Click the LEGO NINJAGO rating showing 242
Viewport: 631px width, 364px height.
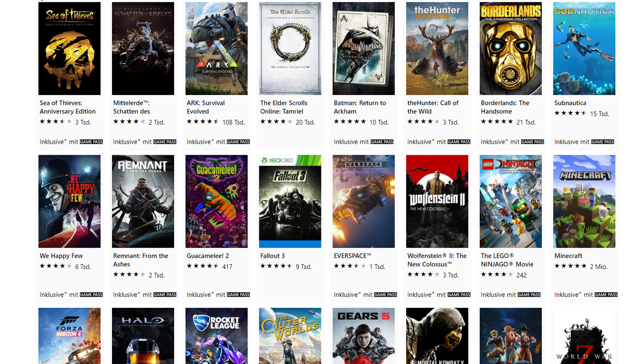504,275
